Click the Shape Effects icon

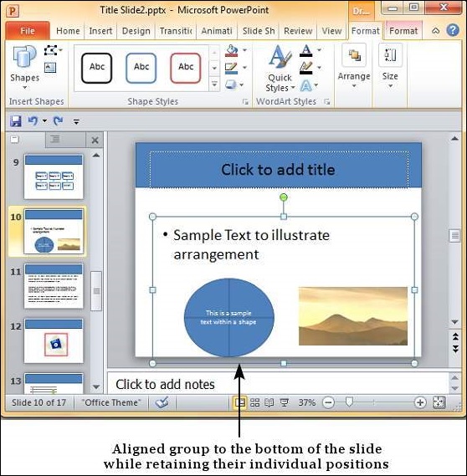coord(231,84)
